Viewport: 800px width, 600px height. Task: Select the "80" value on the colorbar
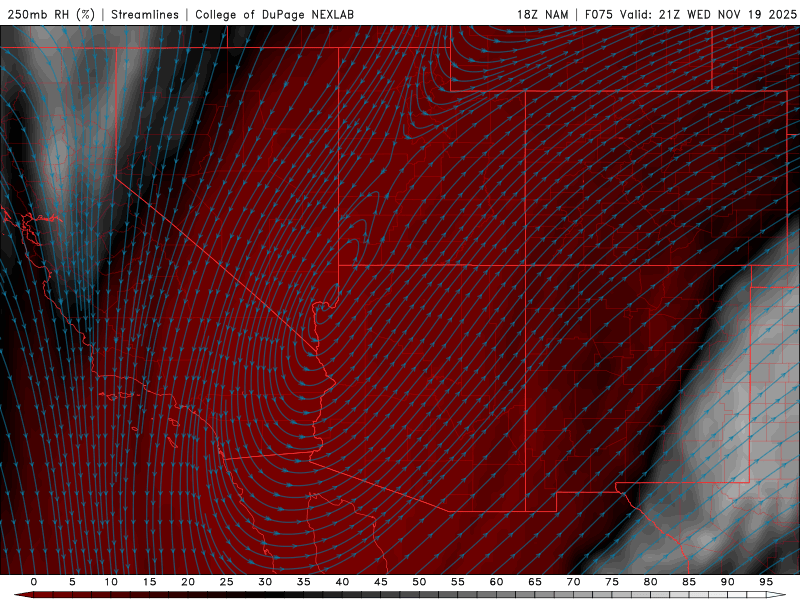[650, 582]
